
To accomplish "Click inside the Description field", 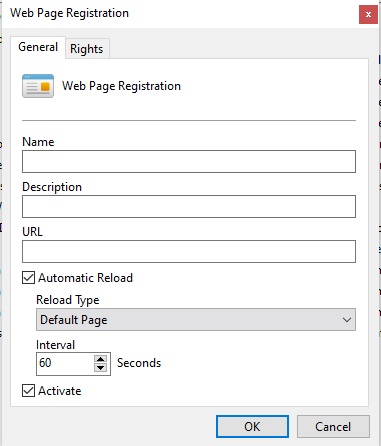I will click(x=189, y=207).
